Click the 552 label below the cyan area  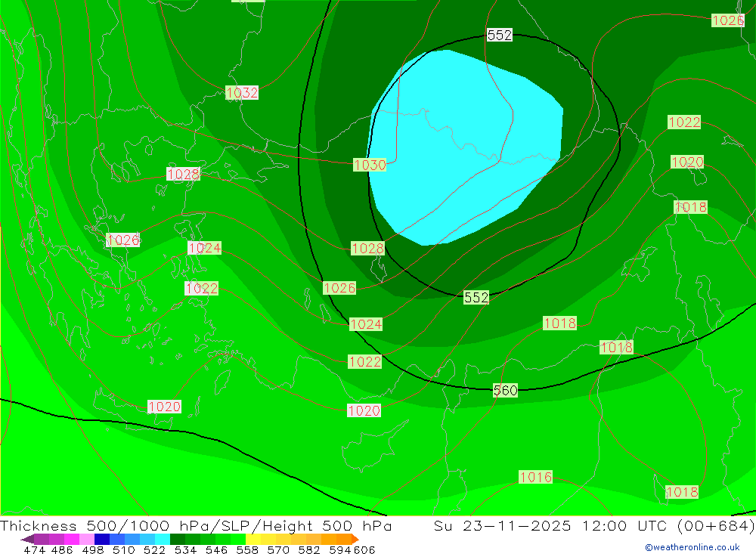point(476,298)
